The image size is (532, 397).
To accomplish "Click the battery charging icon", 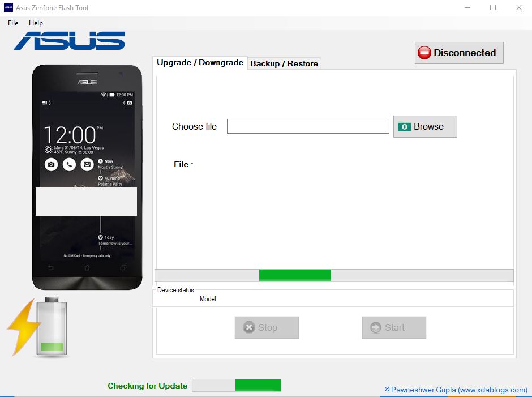I will (38, 327).
